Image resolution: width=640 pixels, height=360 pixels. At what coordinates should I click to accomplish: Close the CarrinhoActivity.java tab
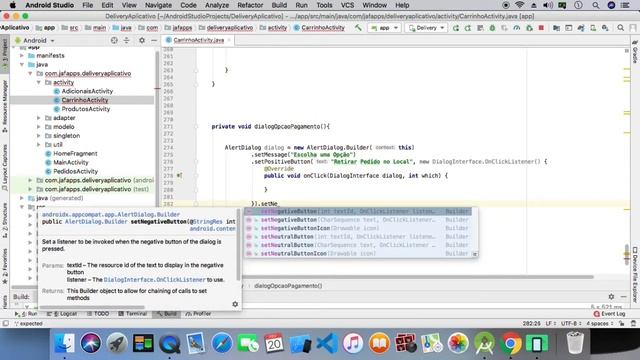click(x=229, y=40)
